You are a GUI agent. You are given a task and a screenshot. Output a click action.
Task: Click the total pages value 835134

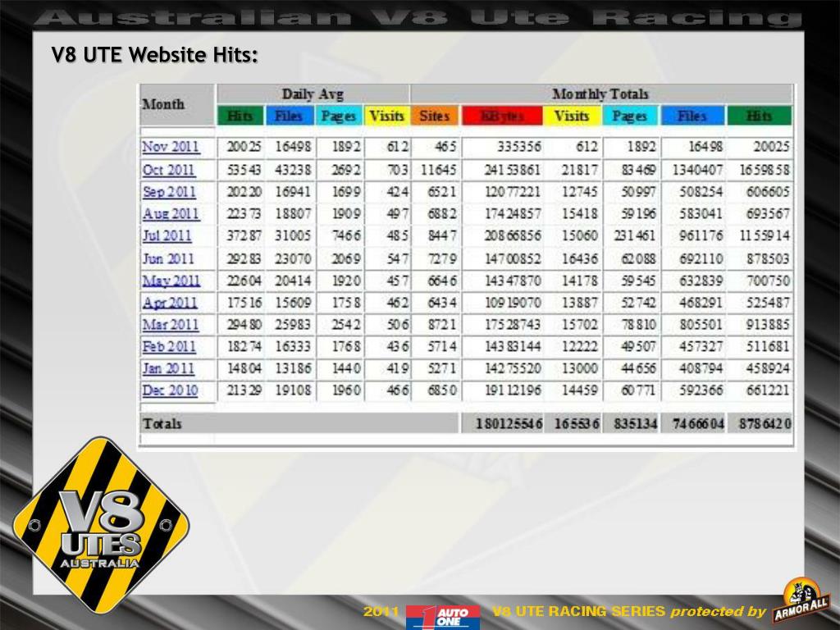point(636,424)
